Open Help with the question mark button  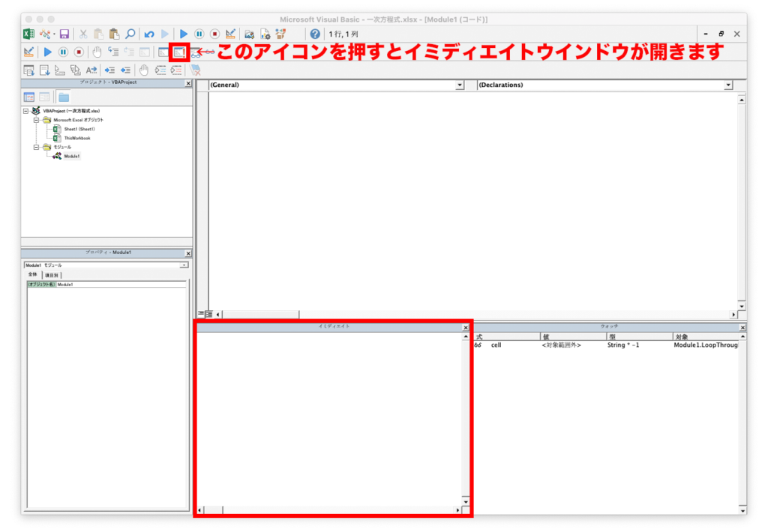(x=314, y=34)
